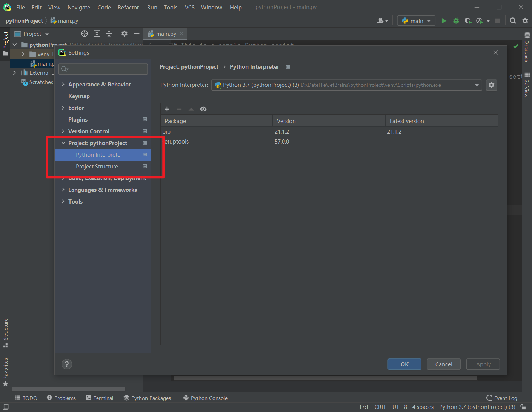Expand Version Control settings
532x412 pixels.
pyautogui.click(x=63, y=131)
